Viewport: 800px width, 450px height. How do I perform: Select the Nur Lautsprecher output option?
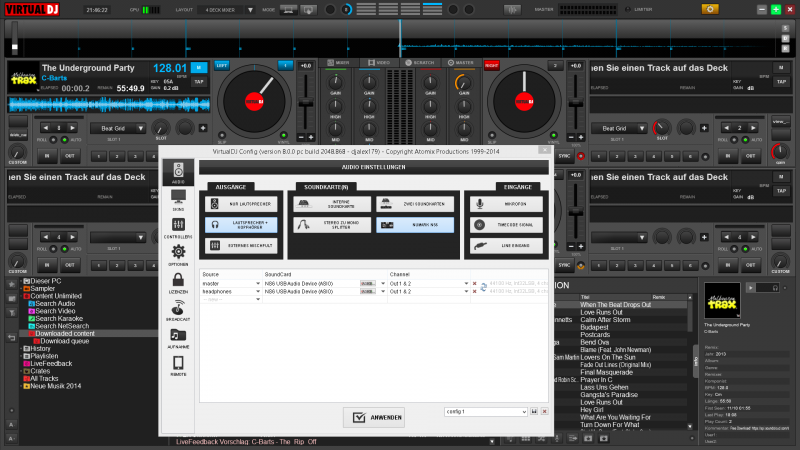tap(240, 203)
